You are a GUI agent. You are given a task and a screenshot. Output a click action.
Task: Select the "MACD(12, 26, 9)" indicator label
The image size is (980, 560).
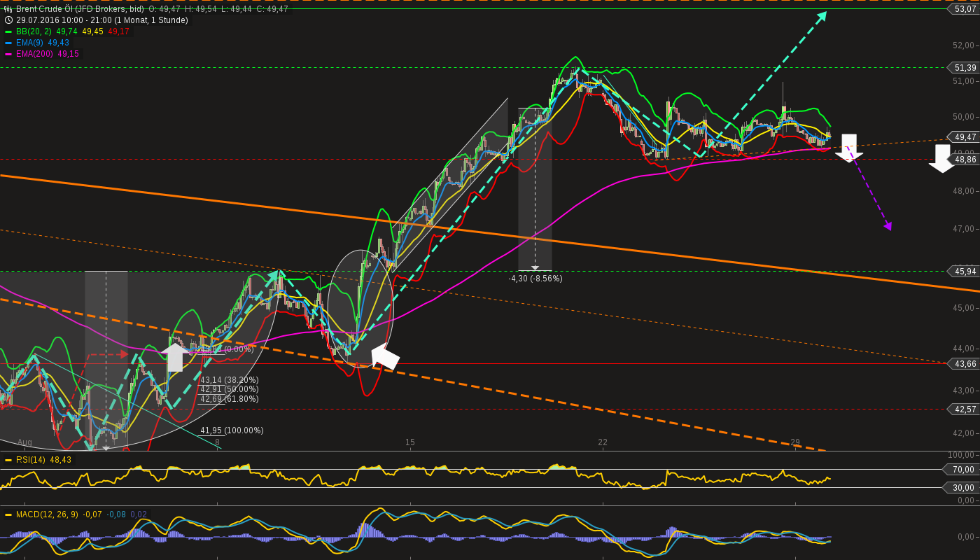click(46, 514)
